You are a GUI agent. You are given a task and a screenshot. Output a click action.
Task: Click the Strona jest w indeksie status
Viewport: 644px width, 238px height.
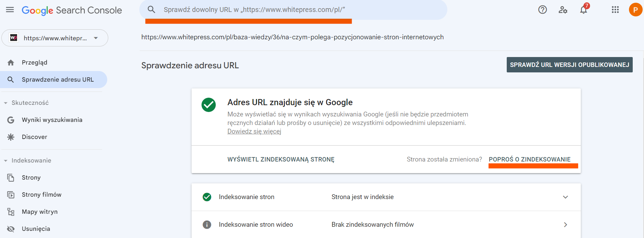(x=363, y=197)
